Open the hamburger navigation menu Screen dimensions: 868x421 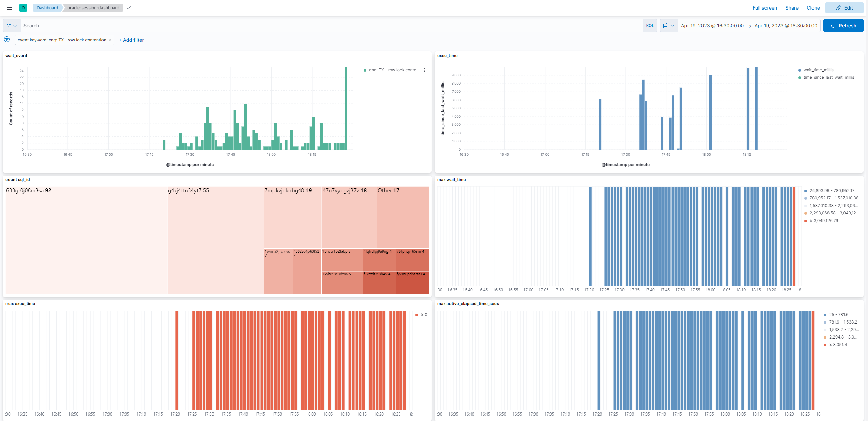click(x=10, y=8)
